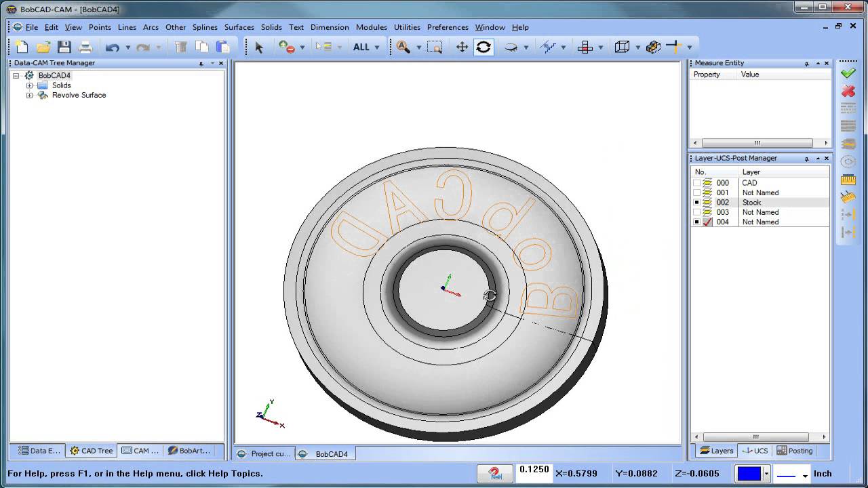
Task: Close the Layer-UCS-Post Manager panel
Action: pyautogui.click(x=826, y=159)
